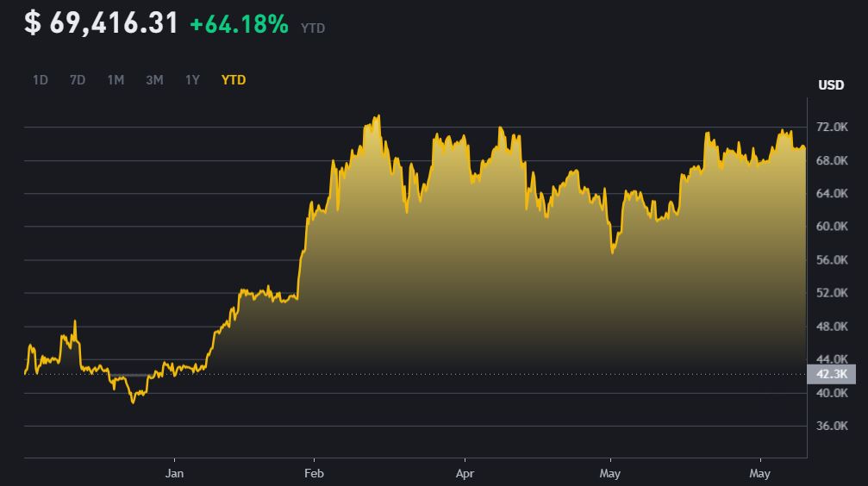
Task: Click the Jan label on time axis
Action: 174,473
